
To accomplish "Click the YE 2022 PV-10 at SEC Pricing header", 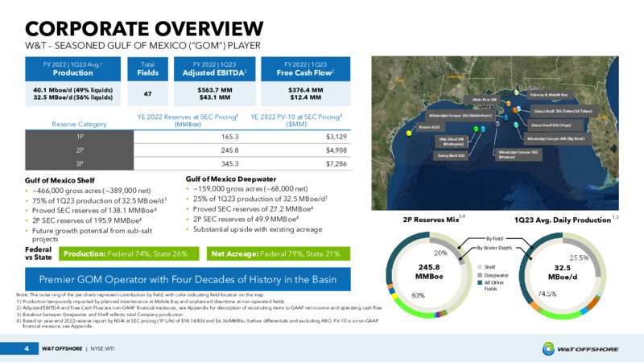I will (x=296, y=120).
